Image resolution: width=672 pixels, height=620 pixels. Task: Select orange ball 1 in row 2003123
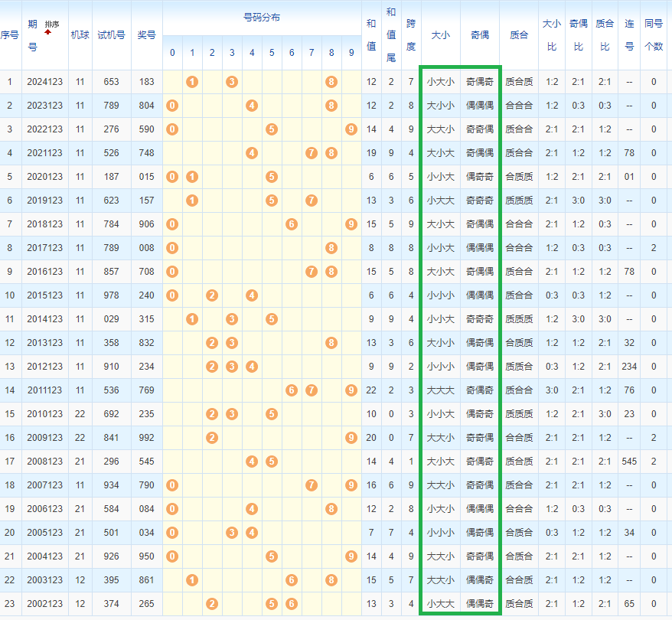pos(192,580)
